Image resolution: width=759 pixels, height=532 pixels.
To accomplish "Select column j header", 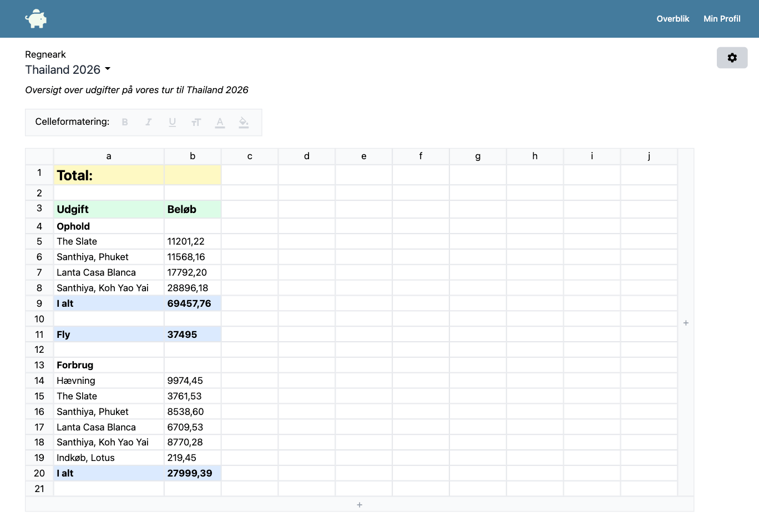I will [x=649, y=156].
